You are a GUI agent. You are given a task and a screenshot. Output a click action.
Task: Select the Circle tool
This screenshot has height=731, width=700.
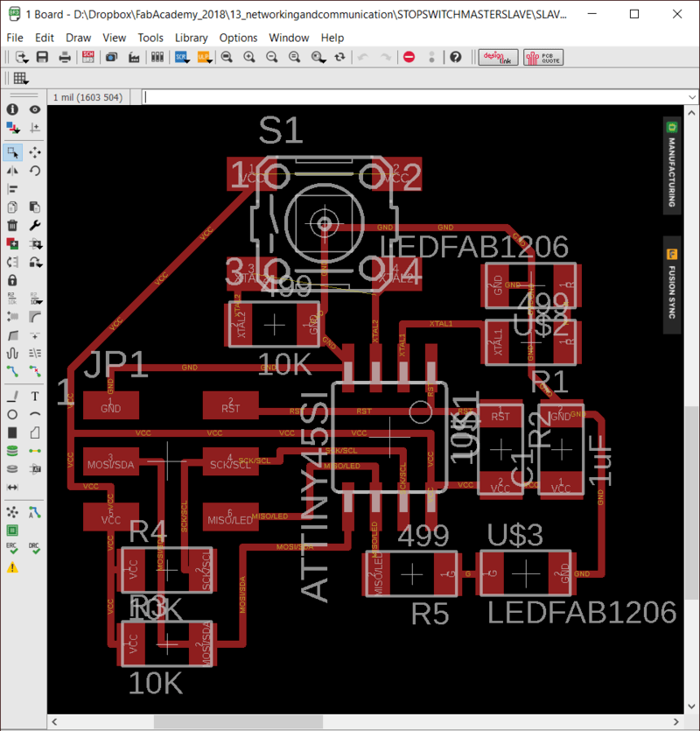12,414
